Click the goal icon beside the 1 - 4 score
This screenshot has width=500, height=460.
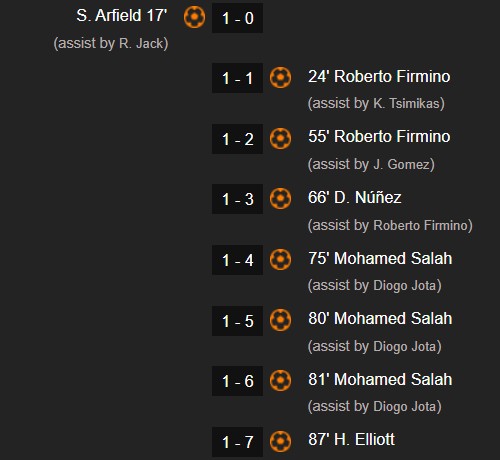tap(280, 259)
